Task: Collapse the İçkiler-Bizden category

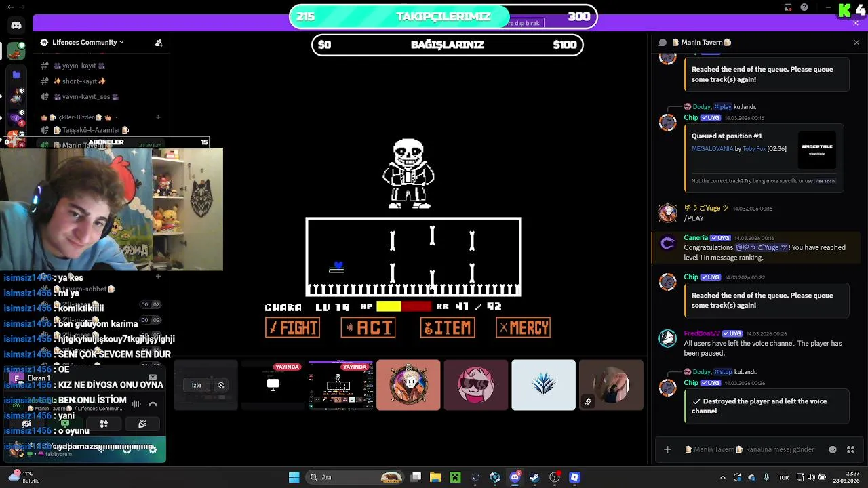Action: 79,117
